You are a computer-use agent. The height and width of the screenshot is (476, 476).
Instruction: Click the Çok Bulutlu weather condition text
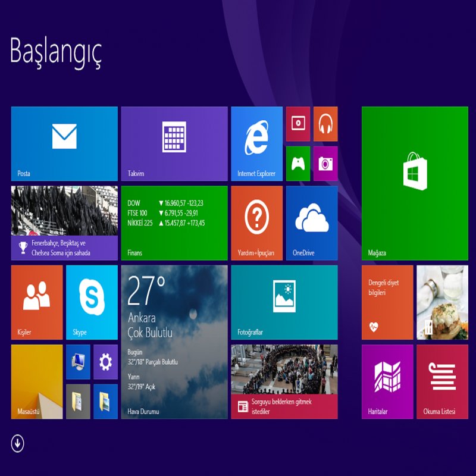coord(150,333)
